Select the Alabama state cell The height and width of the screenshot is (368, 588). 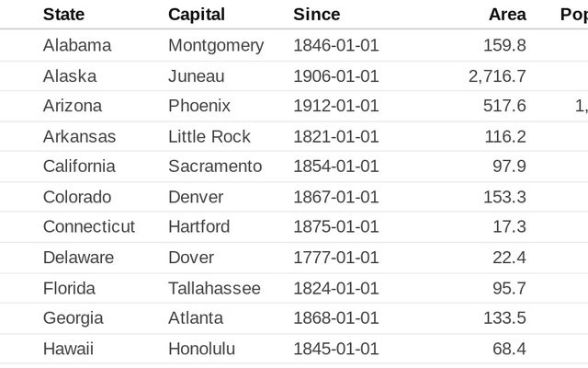[77, 45]
